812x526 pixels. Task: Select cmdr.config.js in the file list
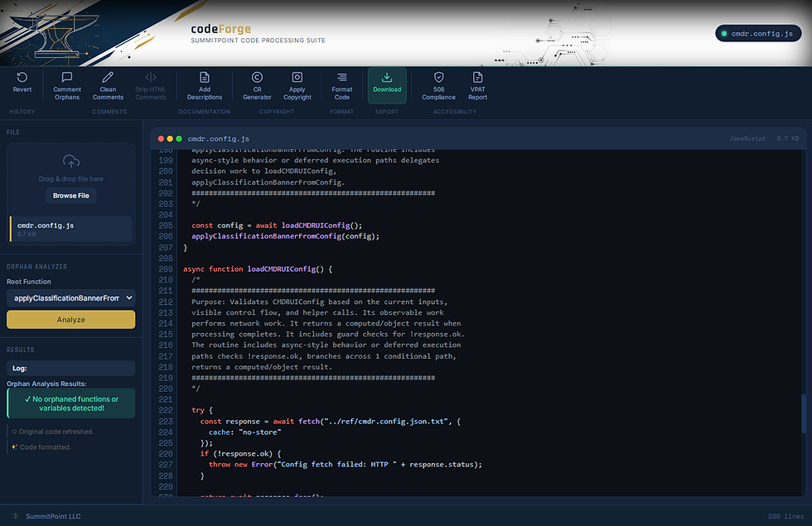71,229
